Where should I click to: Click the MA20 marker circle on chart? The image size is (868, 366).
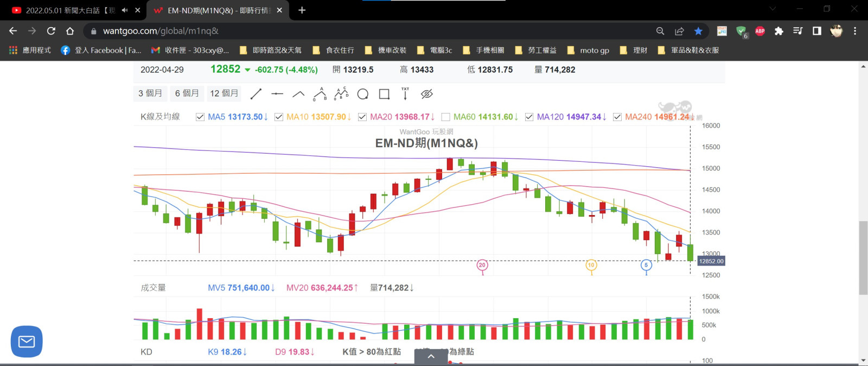[x=482, y=265]
